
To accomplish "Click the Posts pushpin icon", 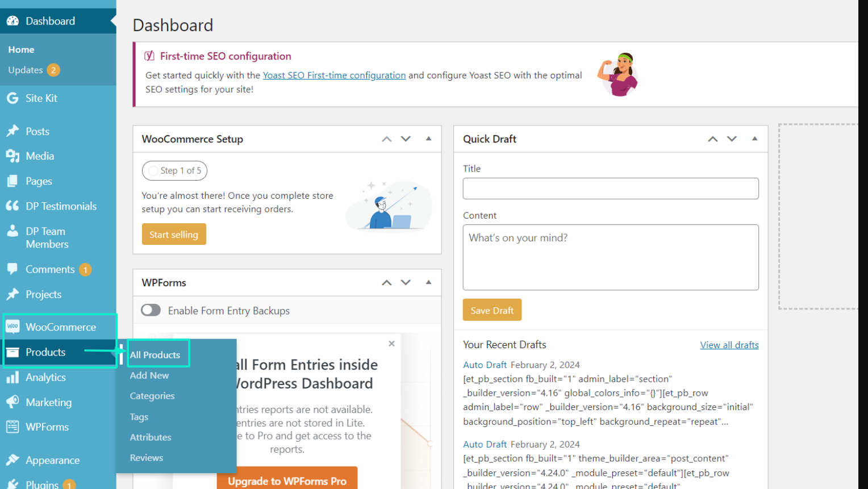I will click(12, 131).
